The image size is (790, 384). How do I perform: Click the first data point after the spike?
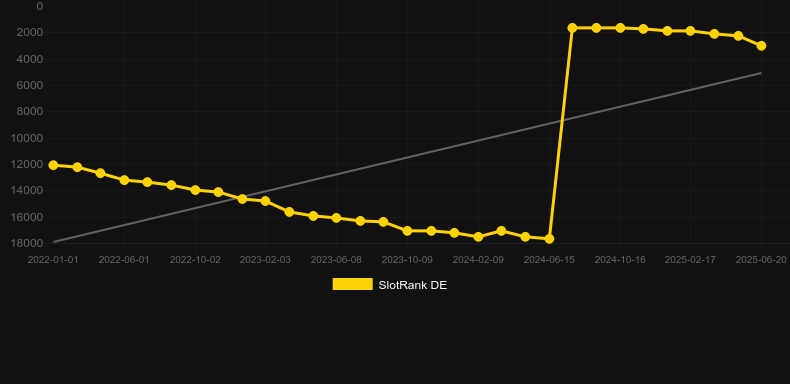pyautogui.click(x=572, y=28)
